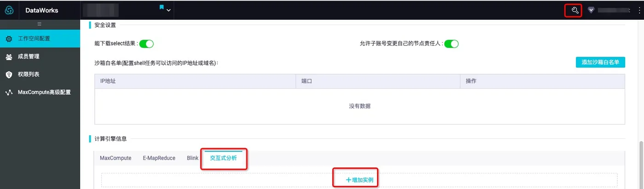Switch to the E-MapReduce tab

[159, 158]
